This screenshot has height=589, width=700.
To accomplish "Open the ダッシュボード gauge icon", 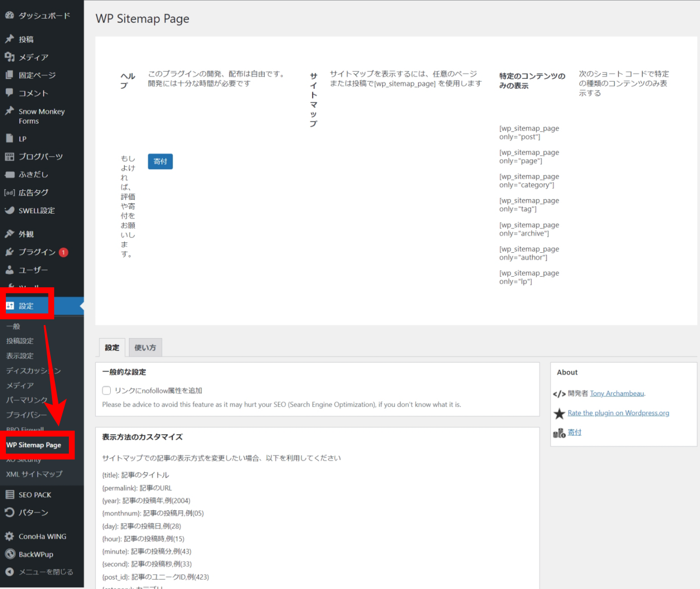I will click(10, 15).
